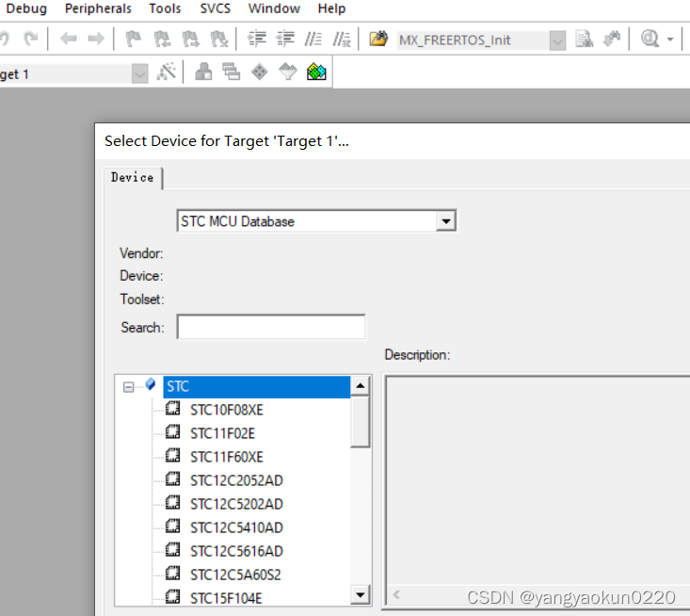Select device STC12C2052AD
690x616 pixels.
[236, 480]
